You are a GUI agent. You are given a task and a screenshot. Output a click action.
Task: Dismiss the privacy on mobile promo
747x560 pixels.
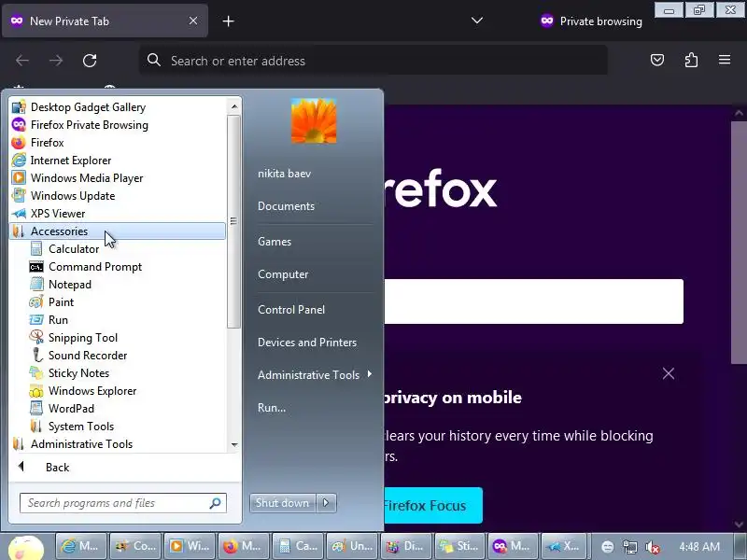click(x=669, y=373)
